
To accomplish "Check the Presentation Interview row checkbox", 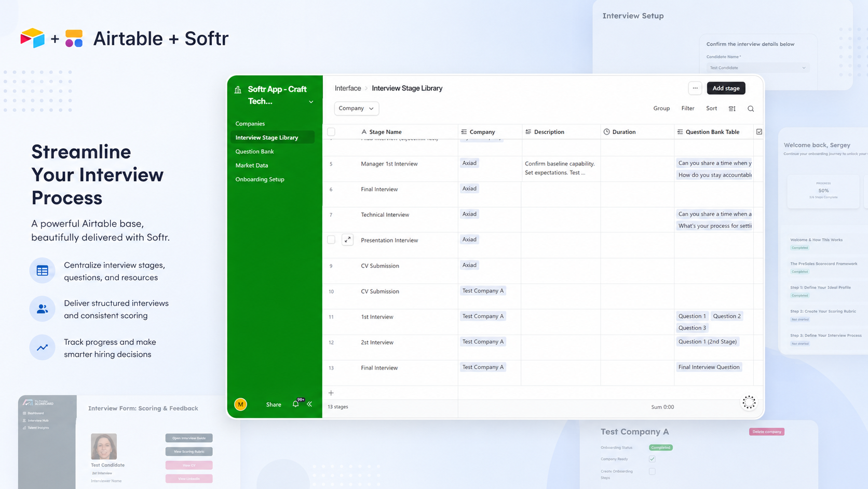I will [x=331, y=240].
